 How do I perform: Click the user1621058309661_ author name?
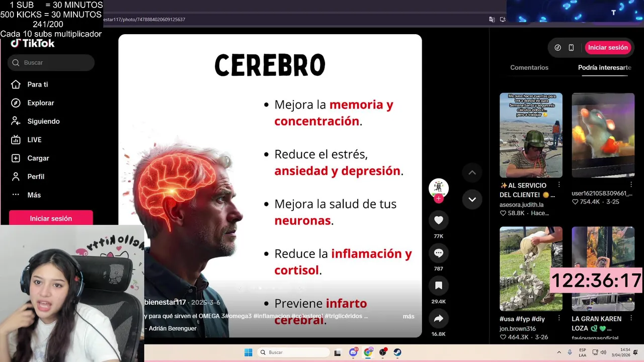click(x=602, y=193)
